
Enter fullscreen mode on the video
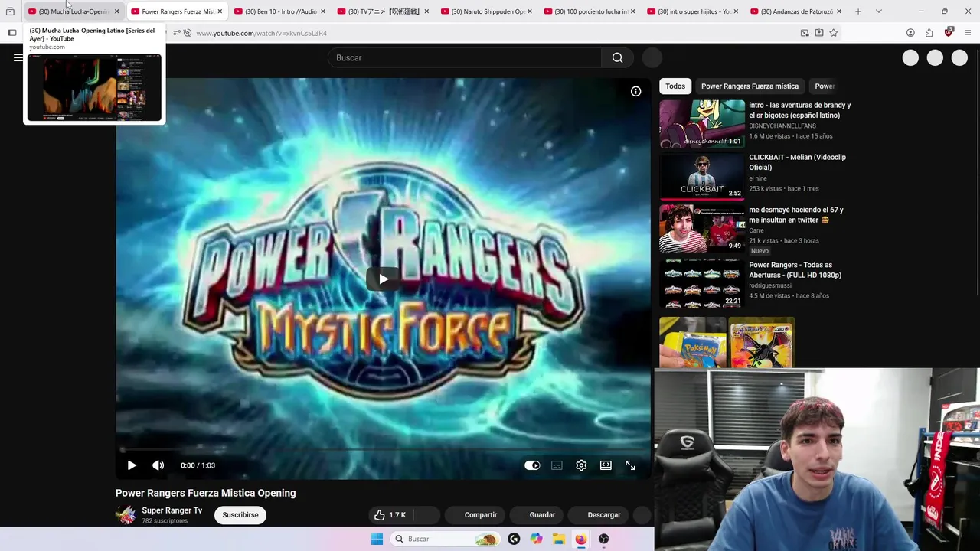click(630, 465)
